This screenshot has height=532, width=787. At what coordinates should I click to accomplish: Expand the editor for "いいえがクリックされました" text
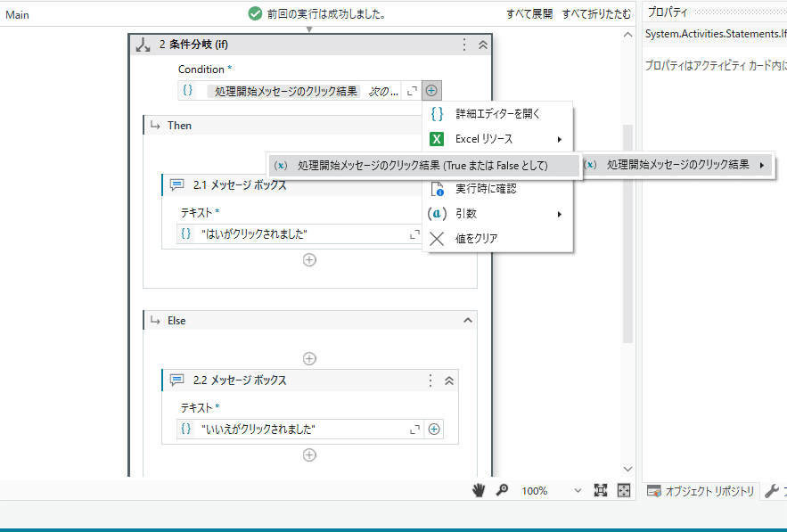(x=414, y=430)
